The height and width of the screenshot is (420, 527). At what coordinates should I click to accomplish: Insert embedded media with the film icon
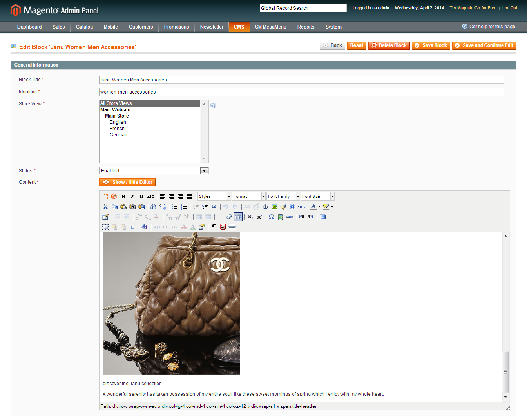[x=280, y=217]
